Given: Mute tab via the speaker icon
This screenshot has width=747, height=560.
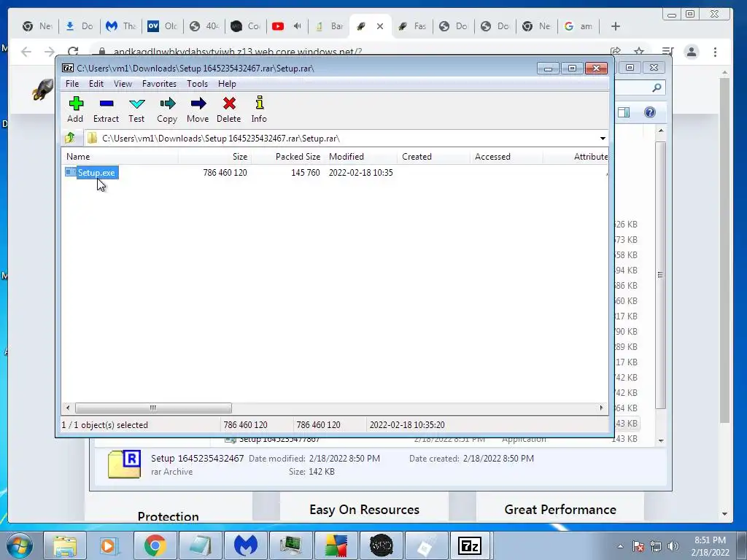Looking at the screenshot, I should [298, 26].
